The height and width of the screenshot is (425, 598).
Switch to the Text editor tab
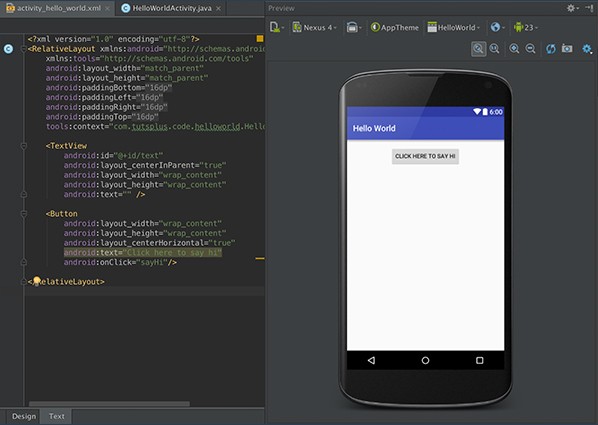coord(56,416)
